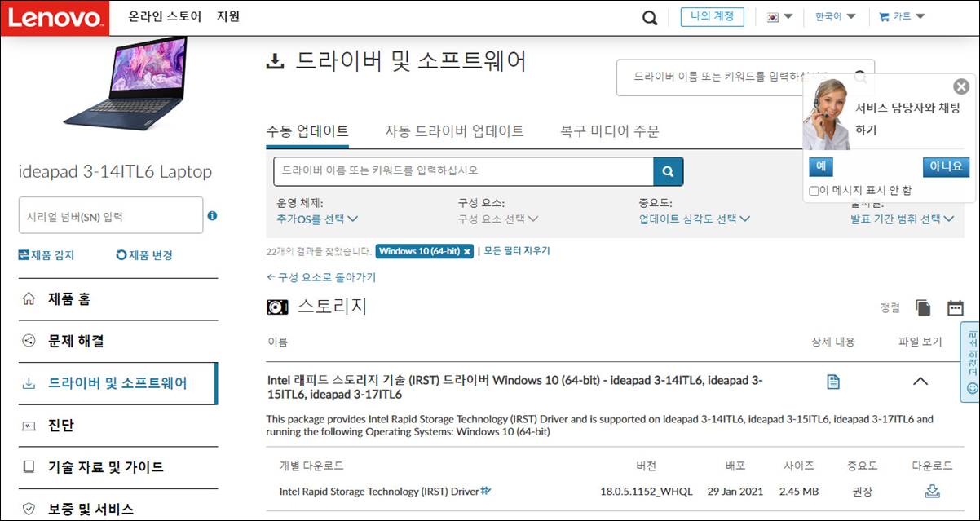Click the Intel 래피드 스토리지 기술 driver title
The height and width of the screenshot is (521, 980).
pyautogui.click(x=515, y=387)
